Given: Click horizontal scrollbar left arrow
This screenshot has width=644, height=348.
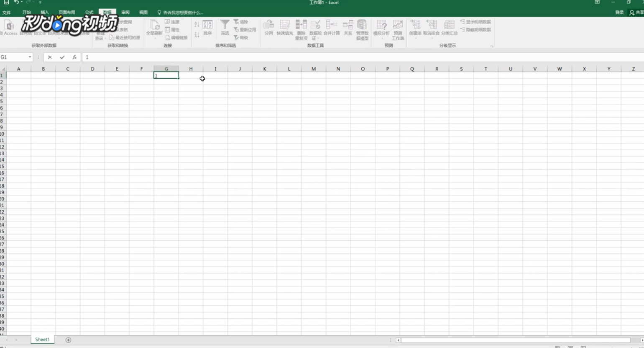Looking at the screenshot, I should coord(398,340).
